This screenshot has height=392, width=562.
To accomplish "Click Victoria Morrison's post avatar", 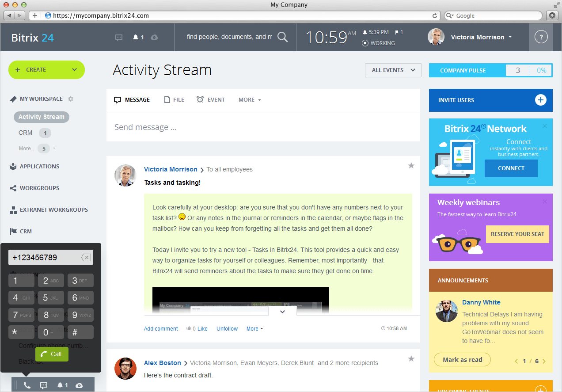I will 125,175.
